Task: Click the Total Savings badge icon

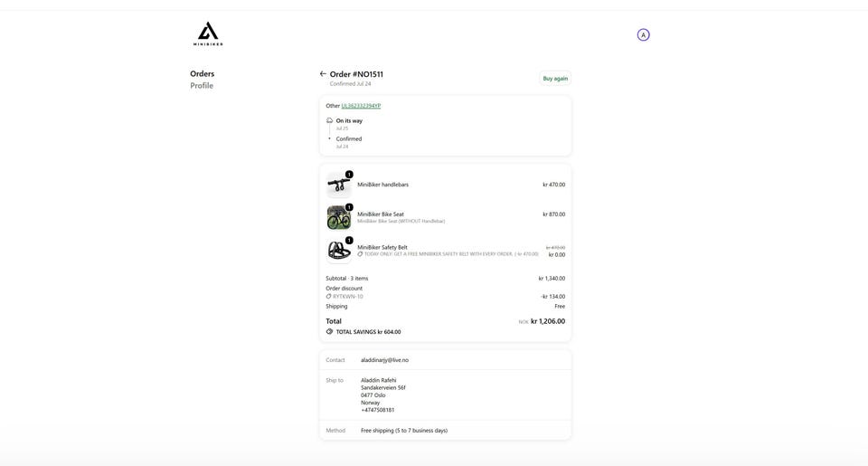Action: 329,331
